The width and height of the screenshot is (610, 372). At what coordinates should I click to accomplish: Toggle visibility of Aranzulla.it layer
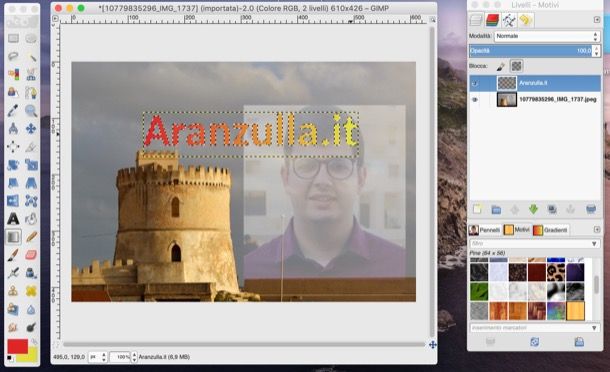475,83
